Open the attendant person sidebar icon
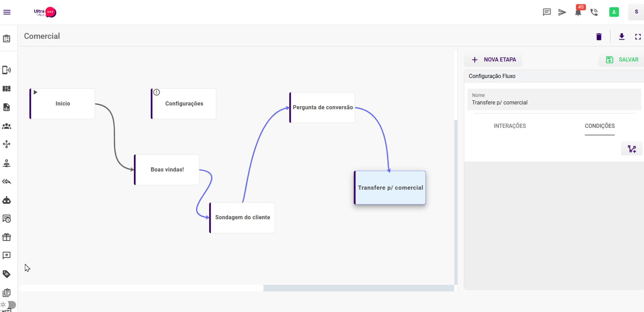The height and width of the screenshot is (312, 644). click(x=7, y=163)
